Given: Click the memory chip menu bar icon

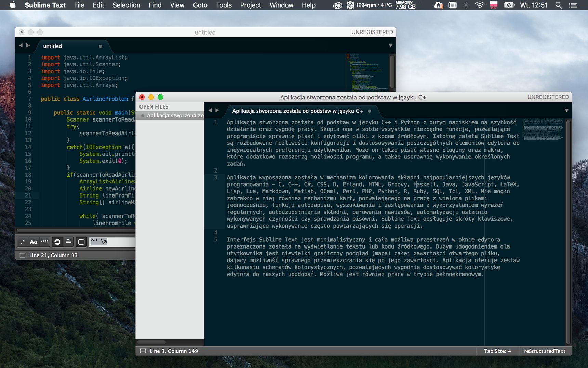Looking at the screenshot, I should 452,5.
